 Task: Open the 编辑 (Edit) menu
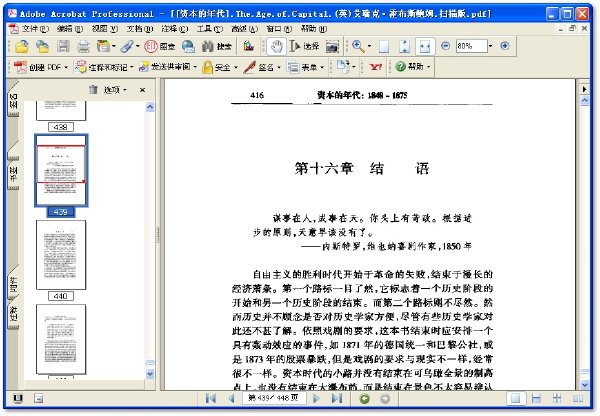(70, 29)
